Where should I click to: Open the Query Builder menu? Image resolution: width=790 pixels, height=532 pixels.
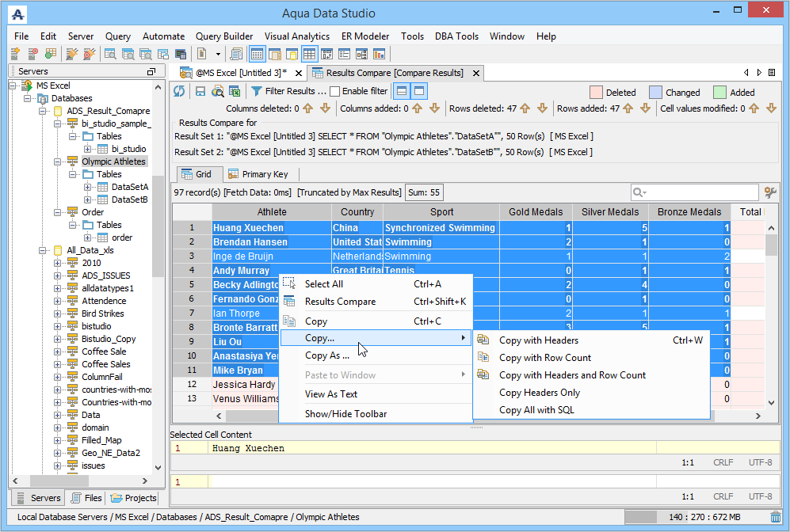(x=224, y=36)
